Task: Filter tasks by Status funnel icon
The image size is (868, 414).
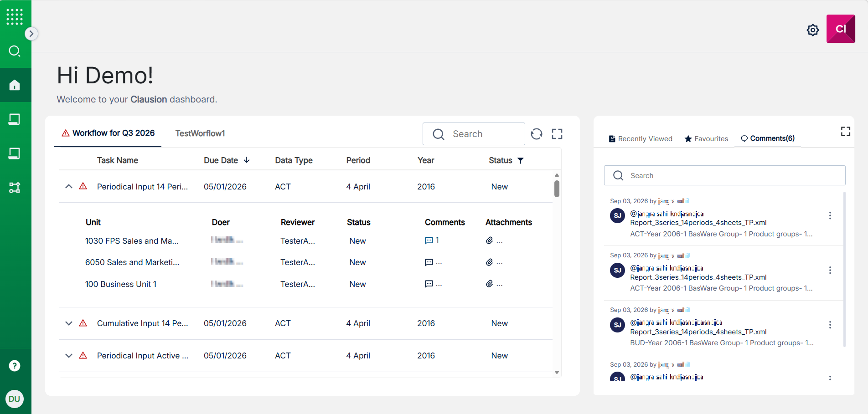Action: pyautogui.click(x=521, y=160)
